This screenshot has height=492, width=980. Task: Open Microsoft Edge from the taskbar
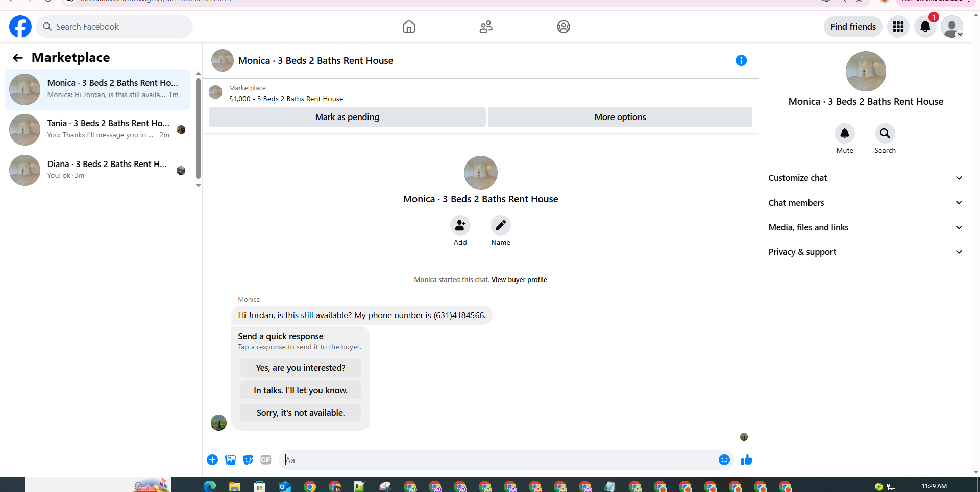click(210, 486)
